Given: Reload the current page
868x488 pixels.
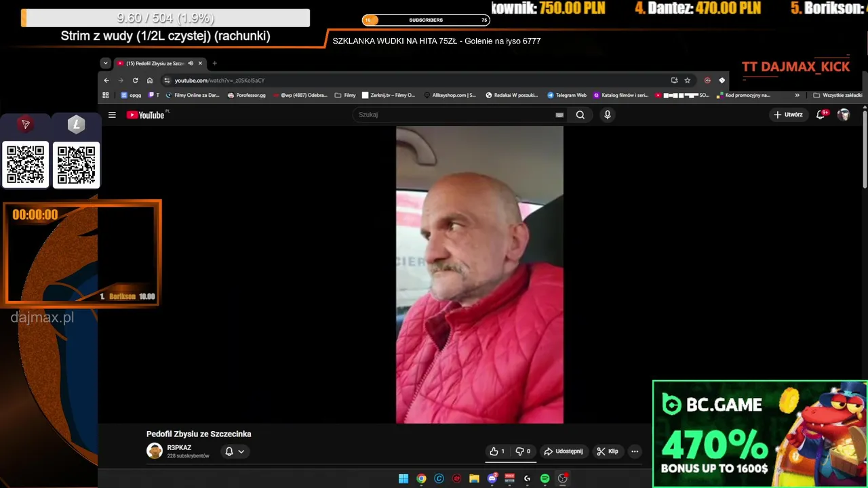Looking at the screenshot, I should 136,80.
